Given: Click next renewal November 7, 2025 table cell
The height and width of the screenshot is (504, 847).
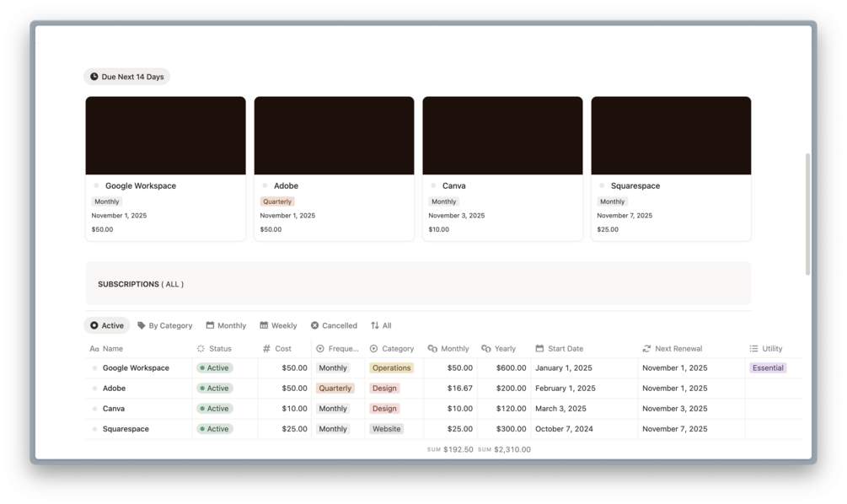Looking at the screenshot, I should coord(675,429).
